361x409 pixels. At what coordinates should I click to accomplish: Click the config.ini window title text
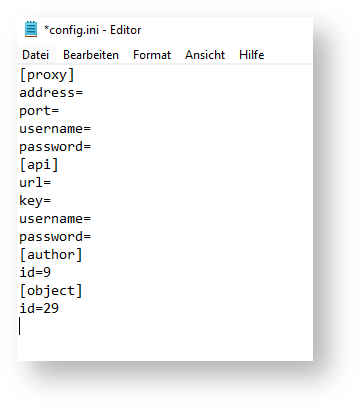click(x=92, y=30)
